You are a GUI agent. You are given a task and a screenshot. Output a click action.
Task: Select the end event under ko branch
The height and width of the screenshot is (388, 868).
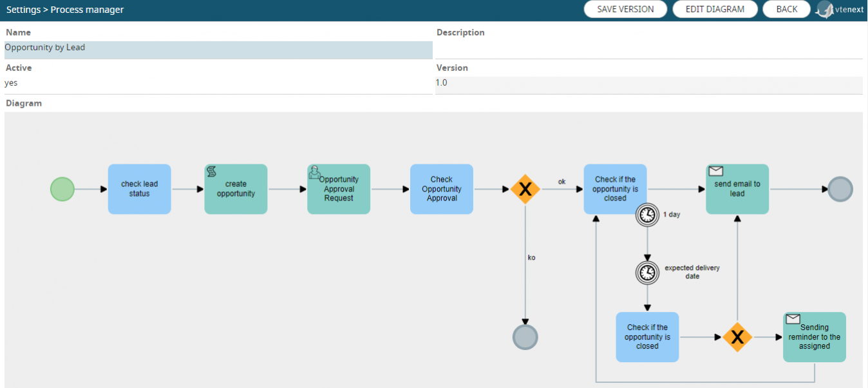525,337
